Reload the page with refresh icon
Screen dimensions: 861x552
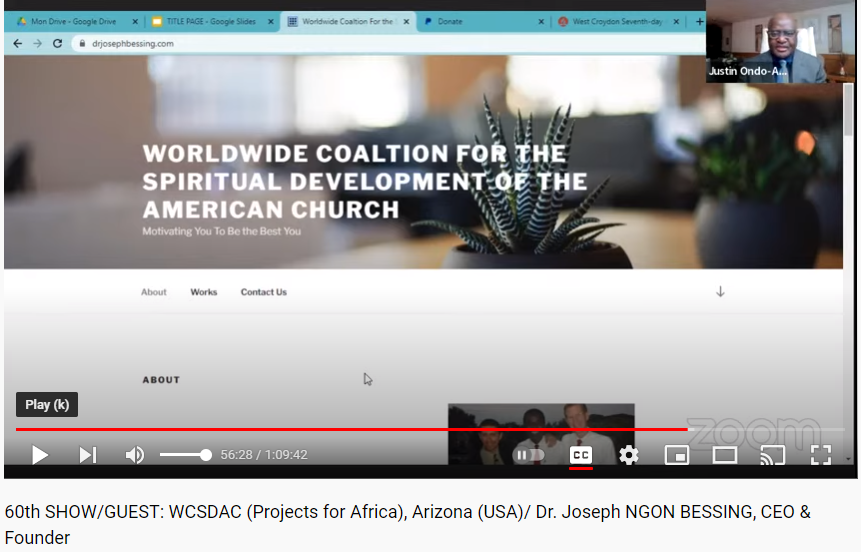57,43
